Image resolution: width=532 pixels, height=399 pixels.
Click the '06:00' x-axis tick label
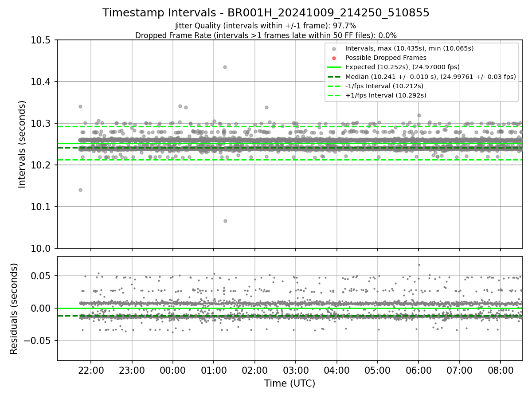click(419, 370)
